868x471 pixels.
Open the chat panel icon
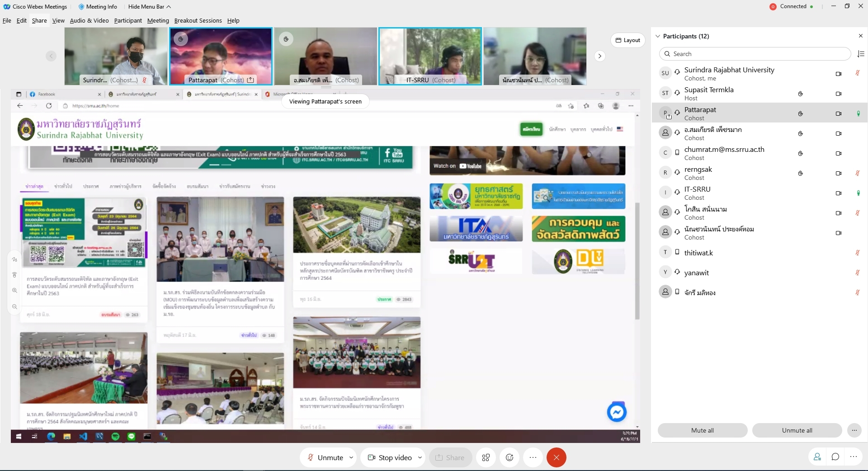[835, 457]
